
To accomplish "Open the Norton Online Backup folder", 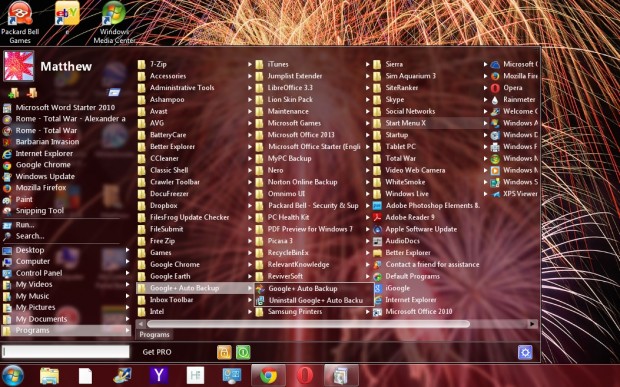I will pyautogui.click(x=313, y=182).
